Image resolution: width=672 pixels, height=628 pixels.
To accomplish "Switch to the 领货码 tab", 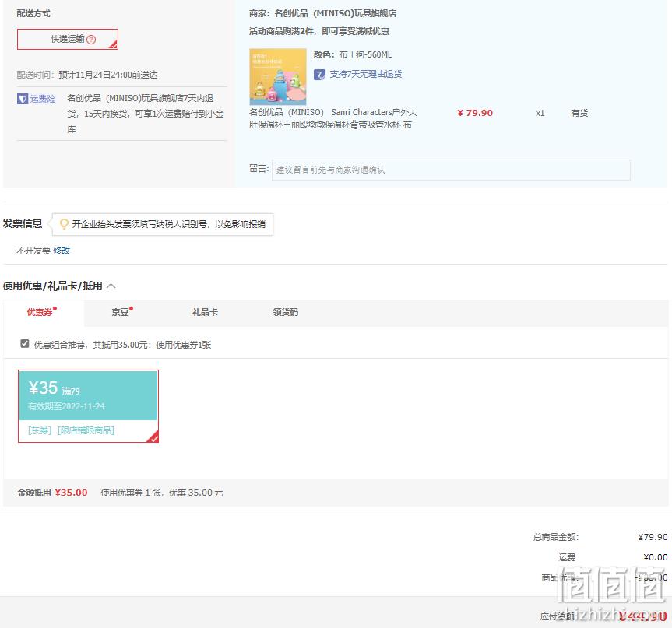I will [286, 312].
